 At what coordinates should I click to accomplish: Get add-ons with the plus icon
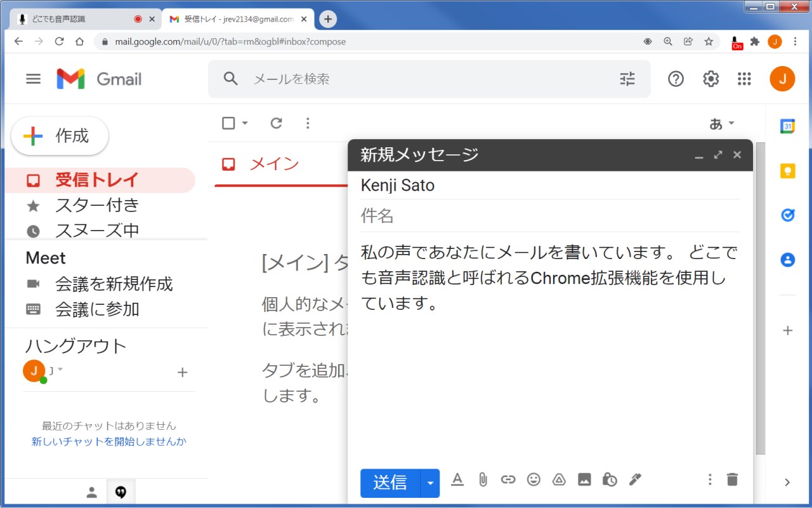coord(787,330)
